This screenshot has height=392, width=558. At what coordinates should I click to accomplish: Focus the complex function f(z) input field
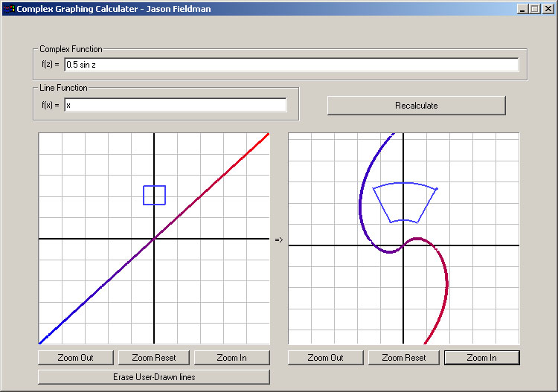[291, 65]
